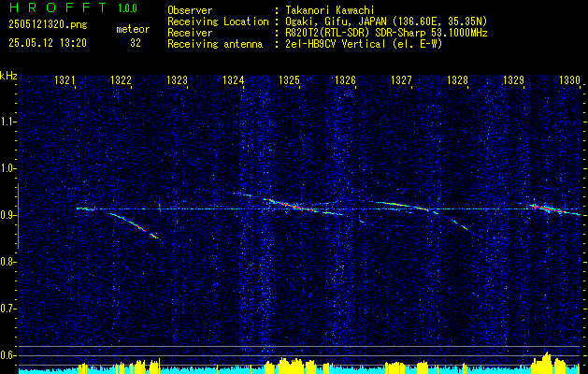
Task: Click the tall yellow power peak near 1329
Action: (547, 361)
